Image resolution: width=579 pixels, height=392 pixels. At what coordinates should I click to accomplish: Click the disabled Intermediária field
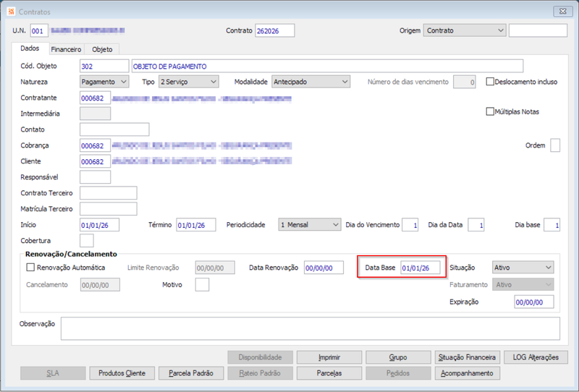click(x=95, y=114)
